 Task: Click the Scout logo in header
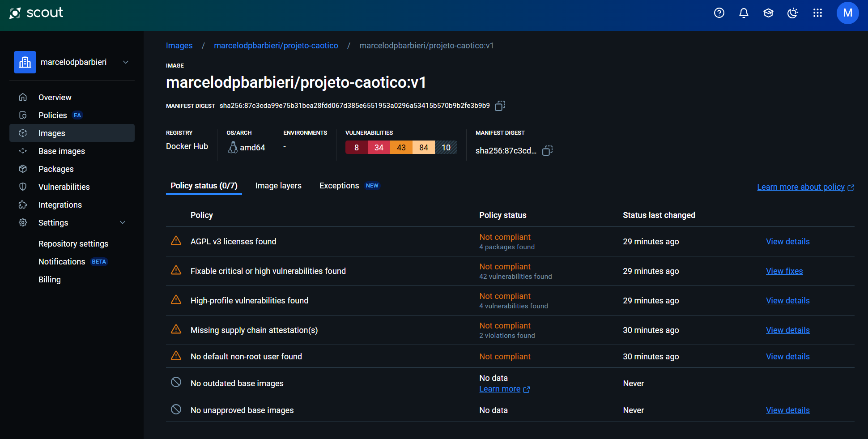point(37,13)
